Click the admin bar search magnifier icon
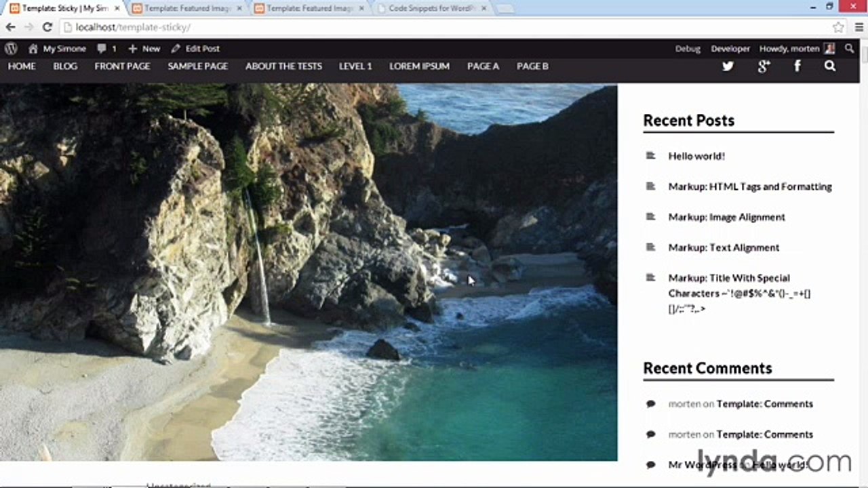Image resolution: width=868 pixels, height=488 pixels. (x=849, y=49)
